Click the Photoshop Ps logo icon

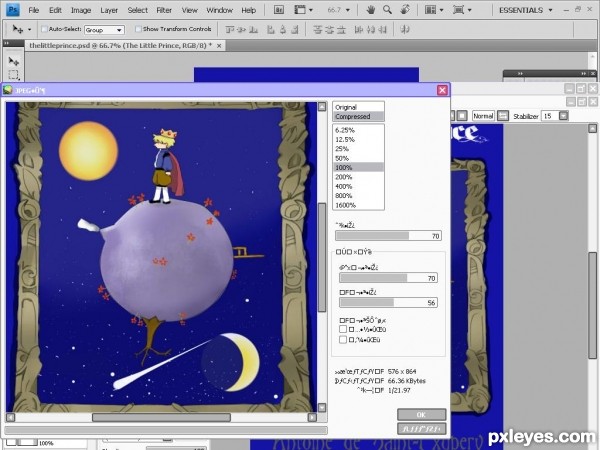(x=13, y=10)
